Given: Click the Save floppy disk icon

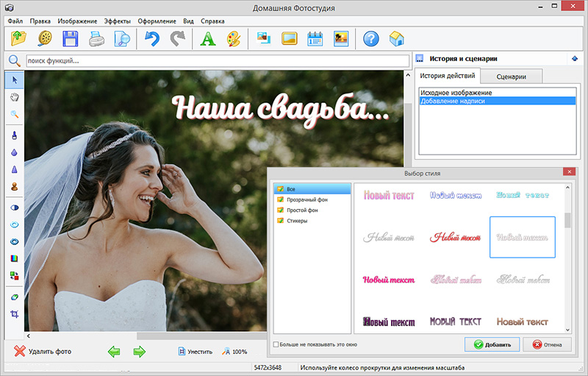Looking at the screenshot, I should coord(71,38).
